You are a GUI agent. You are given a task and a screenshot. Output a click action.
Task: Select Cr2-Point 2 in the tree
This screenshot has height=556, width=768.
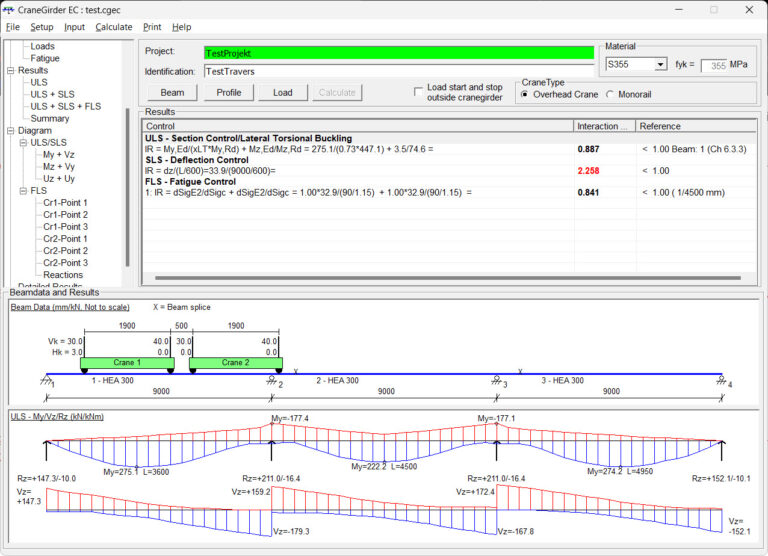[65, 251]
